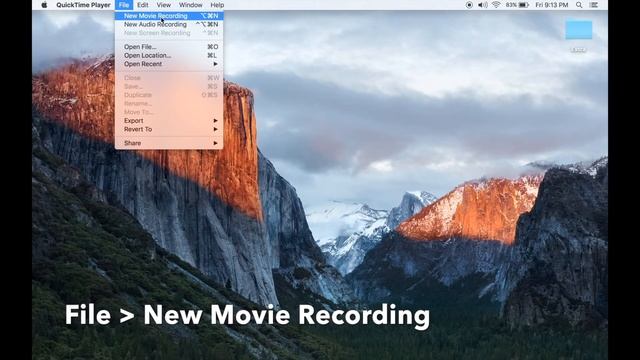The height and width of the screenshot is (360, 640).
Task: Click the clock showing Fri 9:13 PM
Action: [x=552, y=5]
